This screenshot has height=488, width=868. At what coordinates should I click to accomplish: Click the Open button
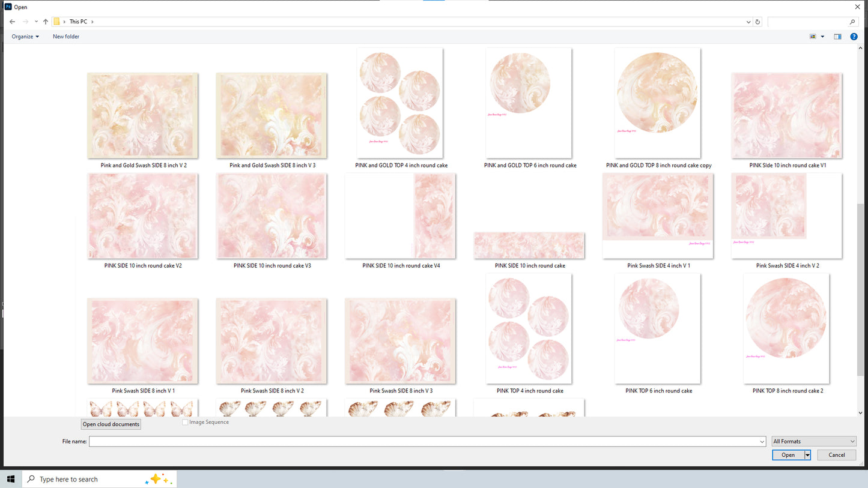788,455
